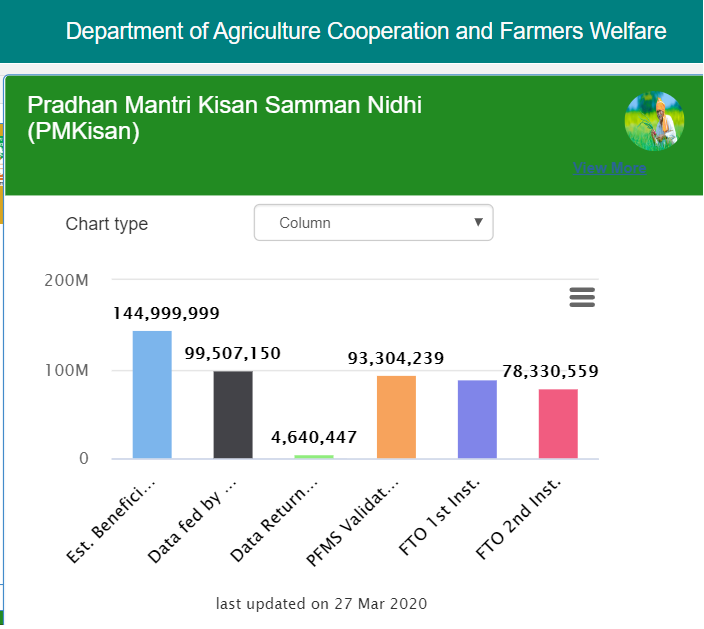This screenshot has width=704, height=629.
Task: Click the farmer photo thumbnail
Action: click(x=654, y=122)
